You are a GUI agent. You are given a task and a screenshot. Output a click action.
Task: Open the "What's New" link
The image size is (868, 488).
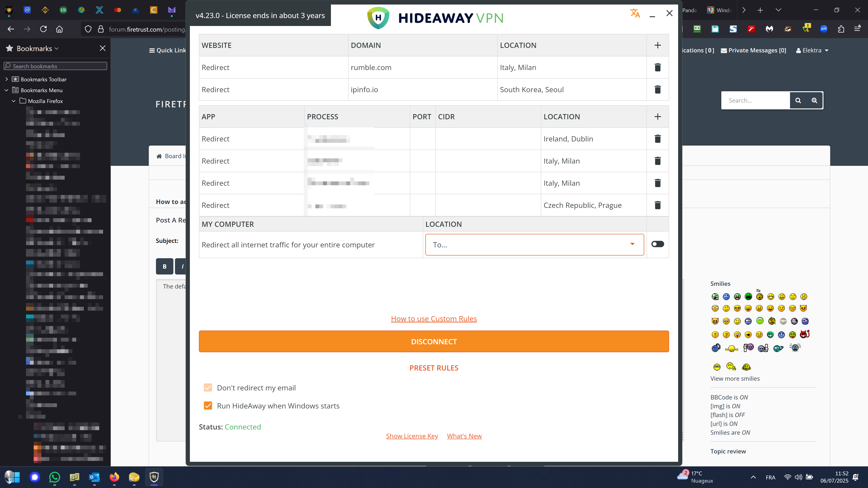(464, 436)
